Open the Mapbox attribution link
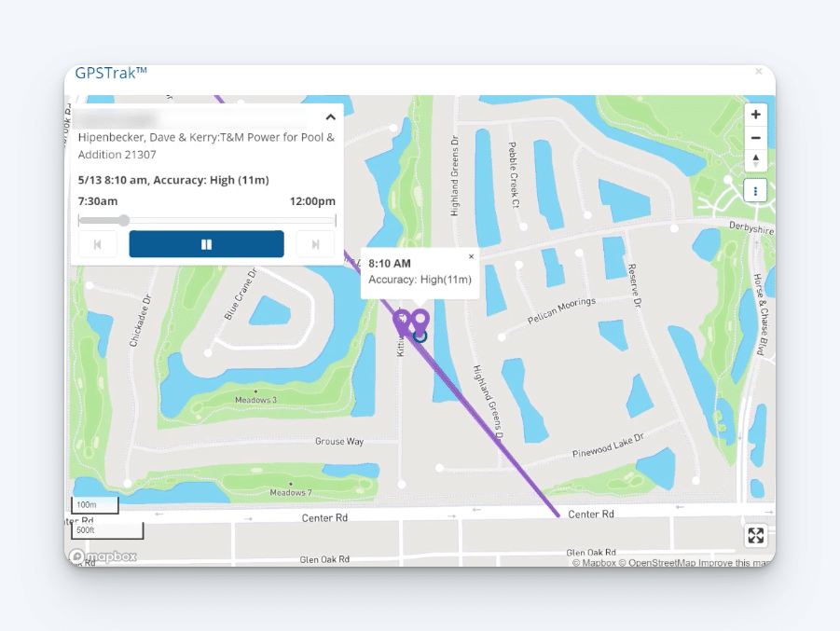This screenshot has height=631, width=840. click(594, 562)
